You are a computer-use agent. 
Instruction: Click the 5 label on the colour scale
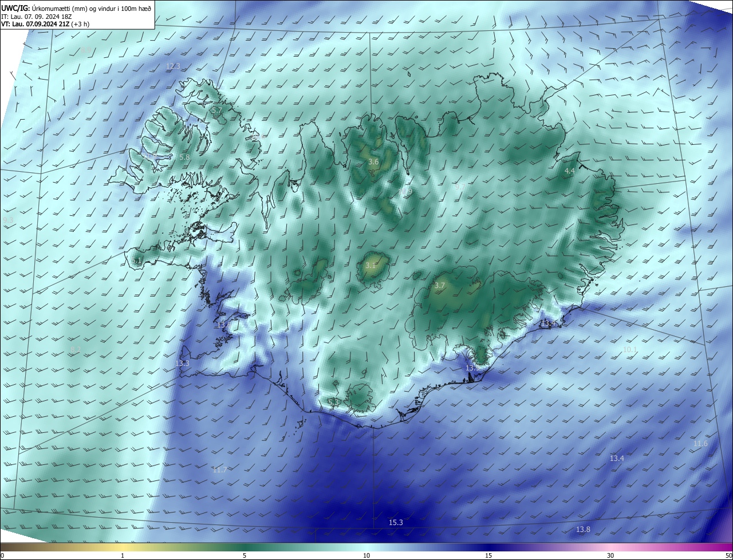(245, 555)
